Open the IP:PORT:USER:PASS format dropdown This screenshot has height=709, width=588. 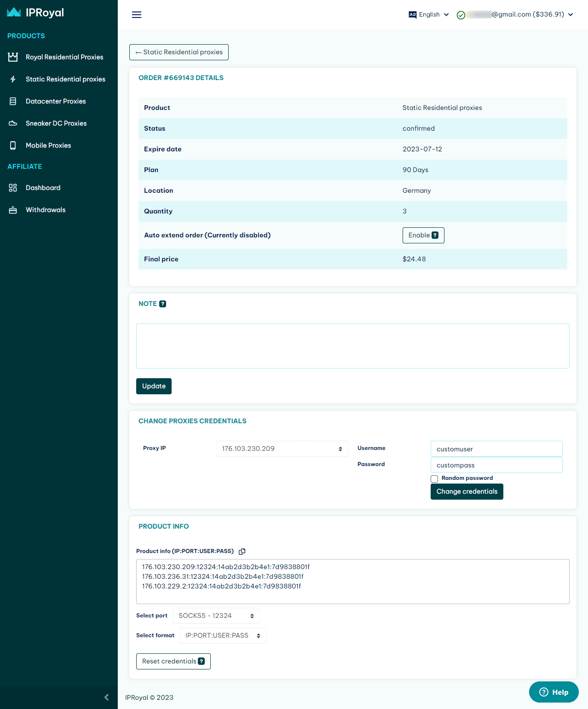click(223, 635)
